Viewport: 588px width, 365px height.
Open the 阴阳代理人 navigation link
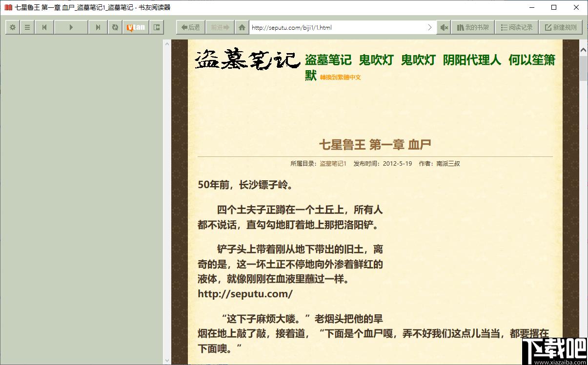pos(472,60)
